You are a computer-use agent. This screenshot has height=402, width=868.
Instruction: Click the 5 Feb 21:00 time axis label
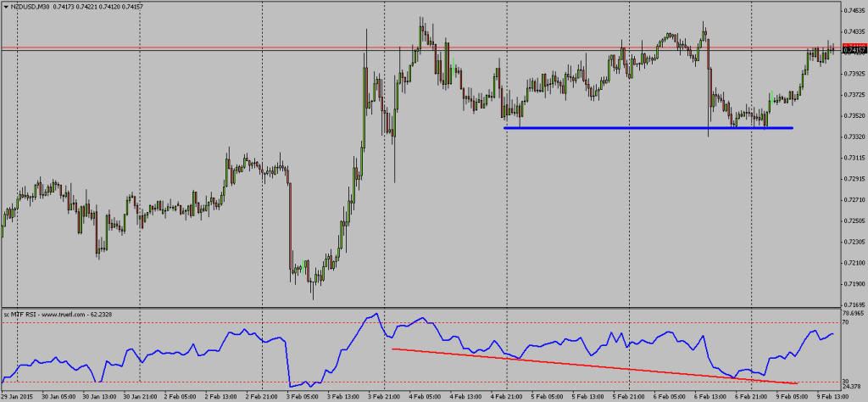(x=631, y=396)
